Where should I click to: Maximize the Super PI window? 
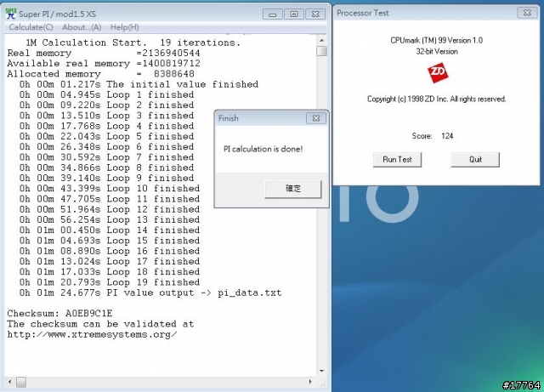(294, 14)
